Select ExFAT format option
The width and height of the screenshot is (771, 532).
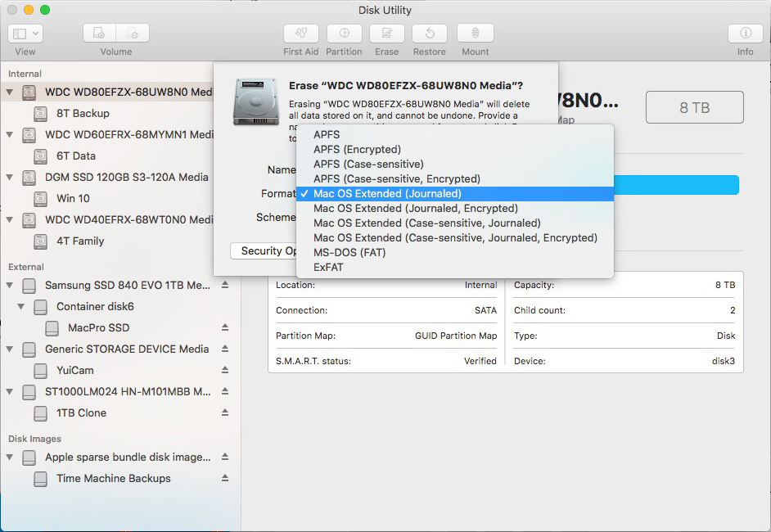tap(455, 268)
